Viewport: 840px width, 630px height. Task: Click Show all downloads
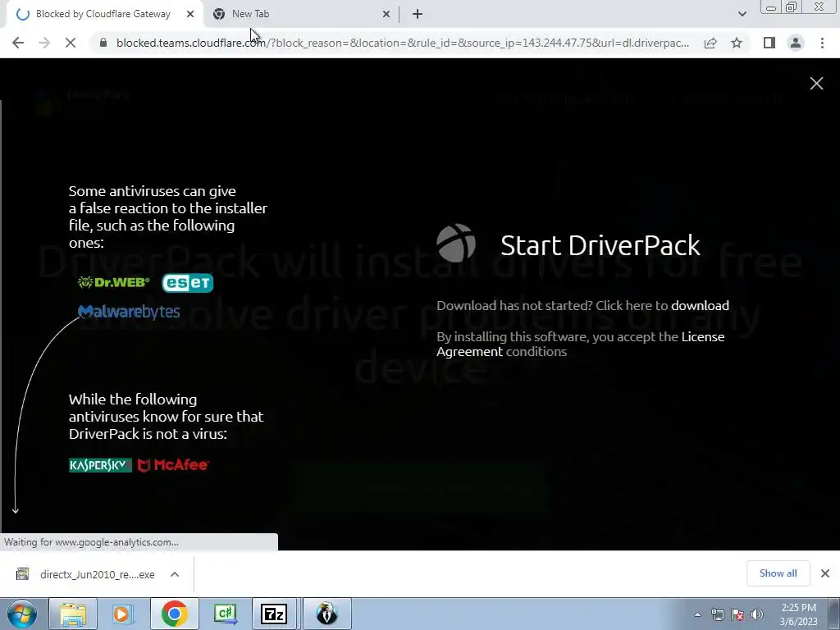pos(778,573)
